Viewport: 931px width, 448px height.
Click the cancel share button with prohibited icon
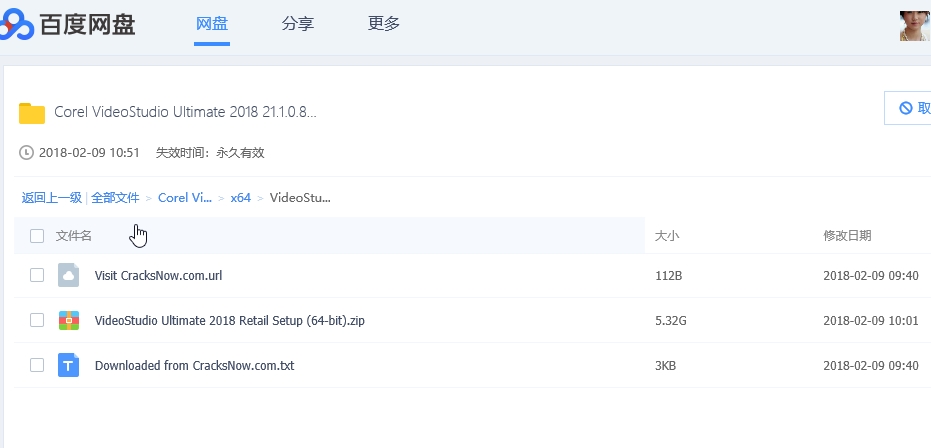(x=908, y=108)
